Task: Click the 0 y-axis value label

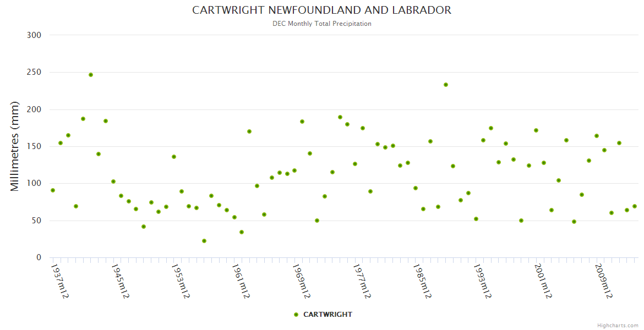Action: pyautogui.click(x=39, y=257)
